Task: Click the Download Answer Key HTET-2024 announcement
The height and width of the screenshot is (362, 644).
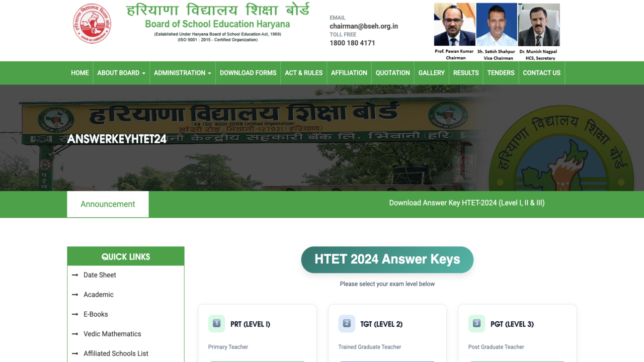Action: (x=466, y=203)
